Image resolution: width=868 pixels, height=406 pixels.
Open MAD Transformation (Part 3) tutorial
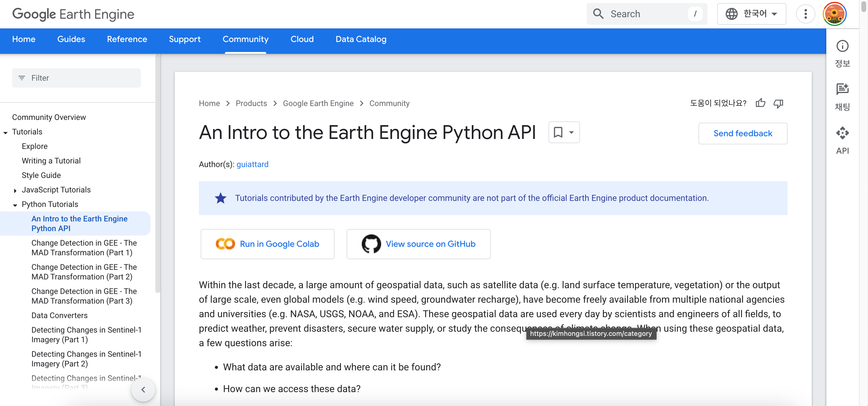click(84, 296)
